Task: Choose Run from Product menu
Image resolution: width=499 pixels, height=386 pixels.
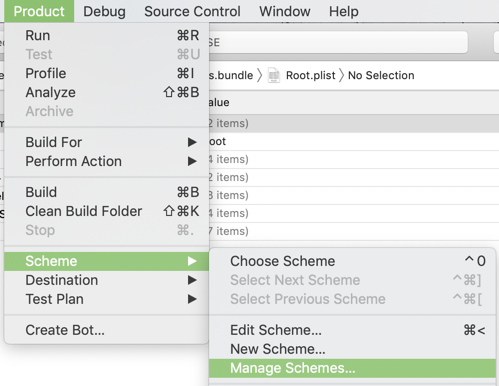Action: pyautogui.click(x=107, y=35)
